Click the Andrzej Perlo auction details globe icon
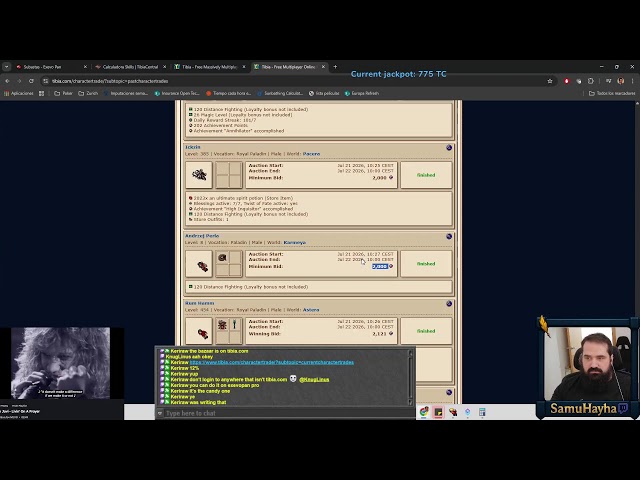This screenshot has width=640, height=480. 449,236
